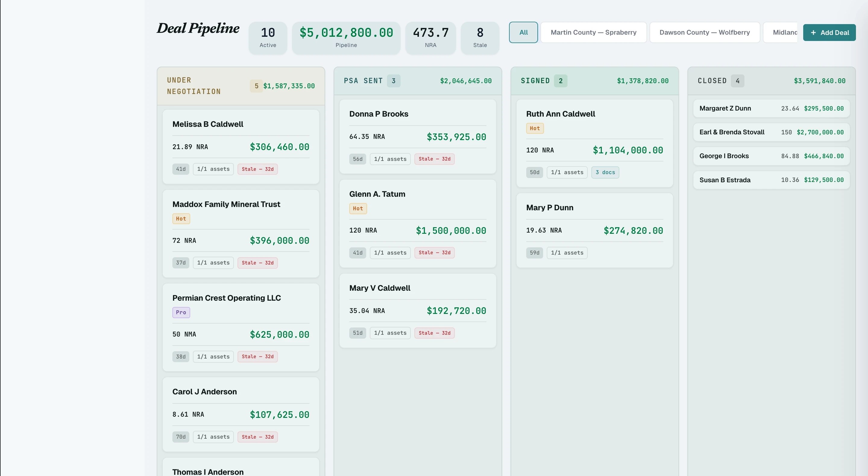Open the Ruth Ann Caldwell deal card
The height and width of the screenshot is (476, 868).
click(594, 143)
